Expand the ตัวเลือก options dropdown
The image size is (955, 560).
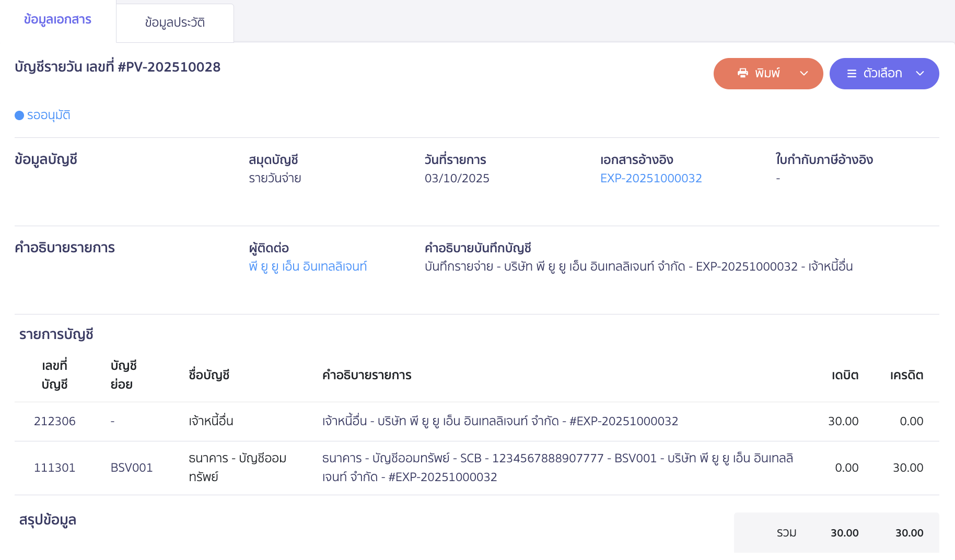coord(919,74)
